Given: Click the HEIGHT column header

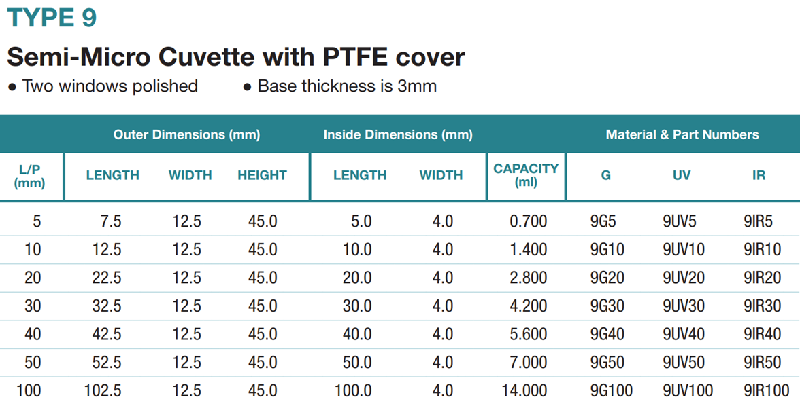Looking at the screenshot, I should pos(262,175).
